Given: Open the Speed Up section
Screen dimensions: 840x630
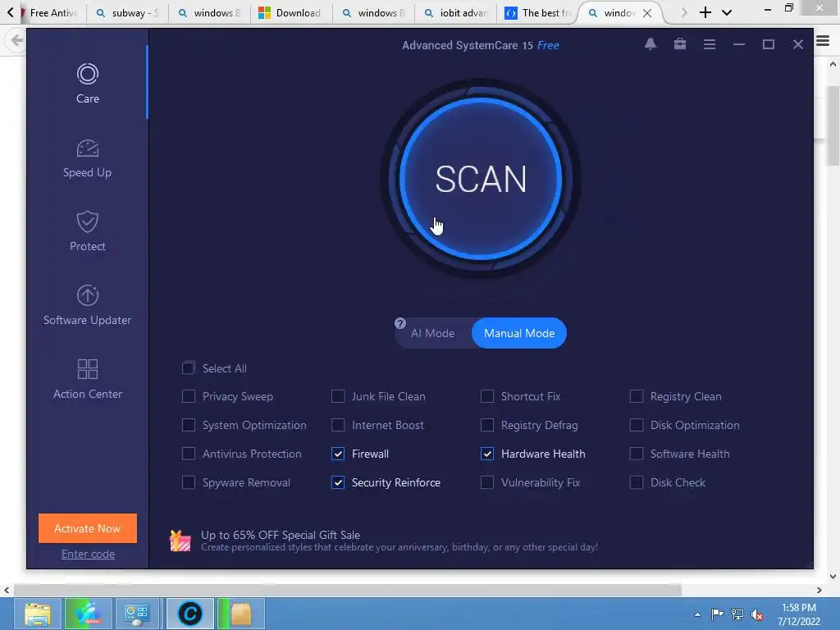Looking at the screenshot, I should 87,158.
